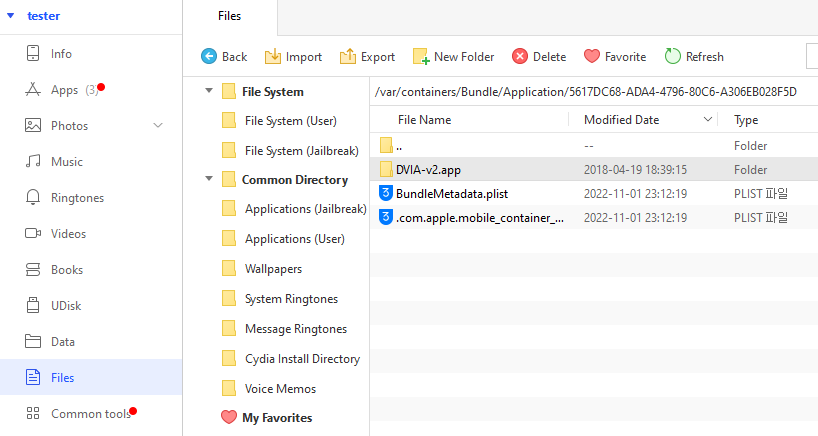The image size is (818, 436).
Task: Click the Data folder icon
Action: (x=33, y=341)
